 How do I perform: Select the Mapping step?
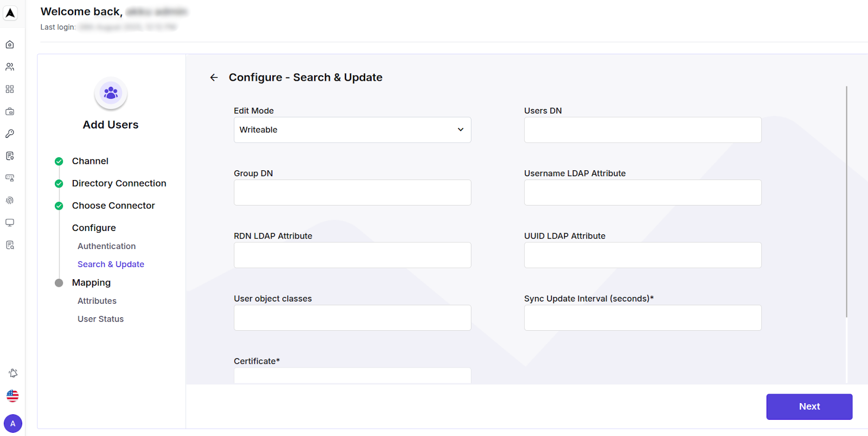pos(91,283)
